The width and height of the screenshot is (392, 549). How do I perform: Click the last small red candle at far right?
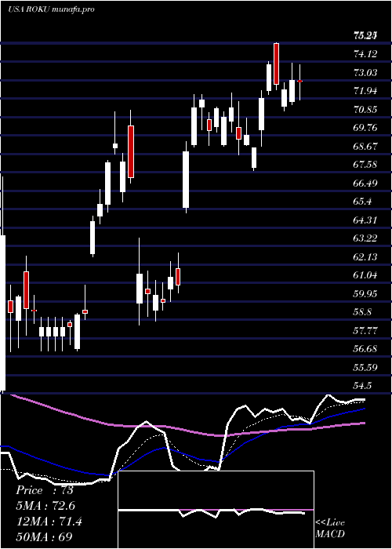300,82
